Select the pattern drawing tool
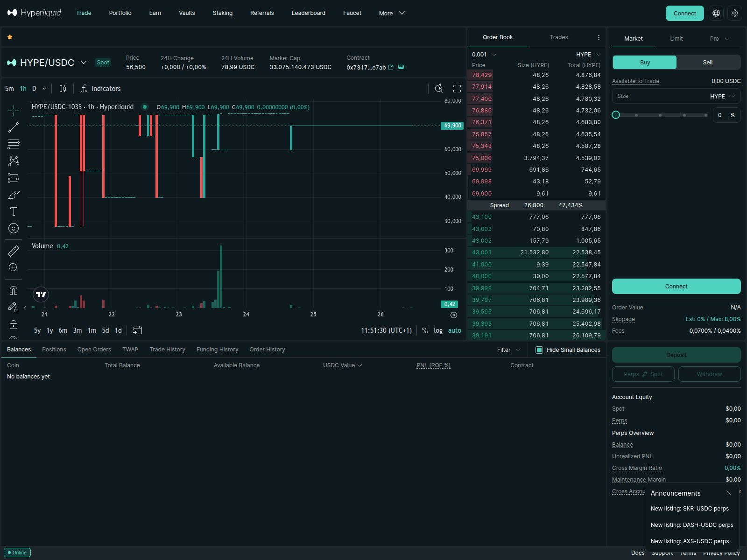Screen dimensions: 747x560 coord(14,161)
